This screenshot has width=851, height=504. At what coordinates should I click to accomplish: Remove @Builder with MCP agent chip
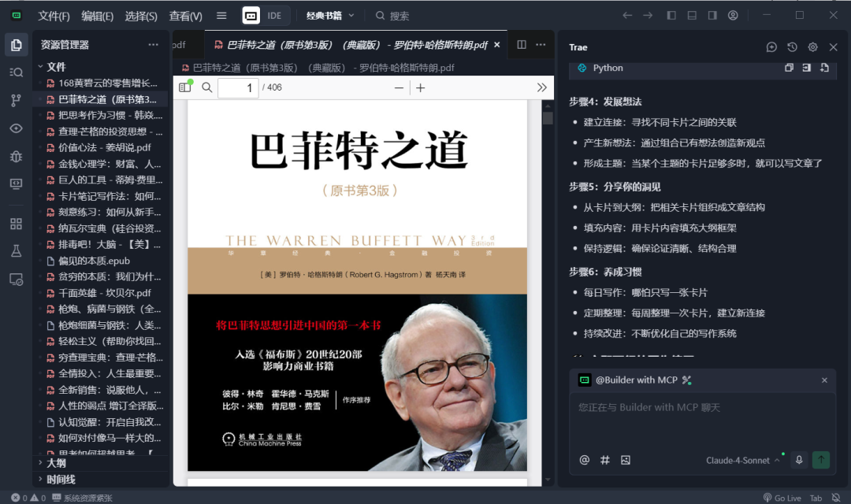[824, 380]
